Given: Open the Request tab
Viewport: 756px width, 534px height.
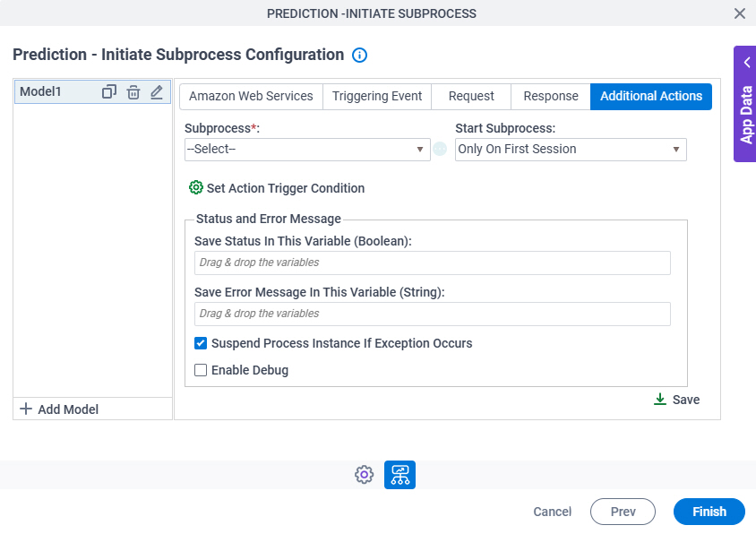Looking at the screenshot, I should (471, 97).
